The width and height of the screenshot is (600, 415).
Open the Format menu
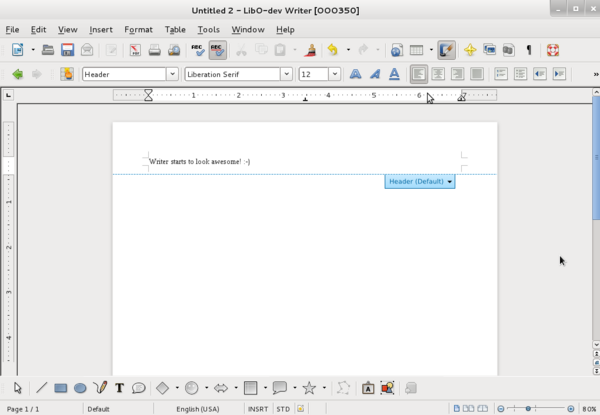click(139, 30)
